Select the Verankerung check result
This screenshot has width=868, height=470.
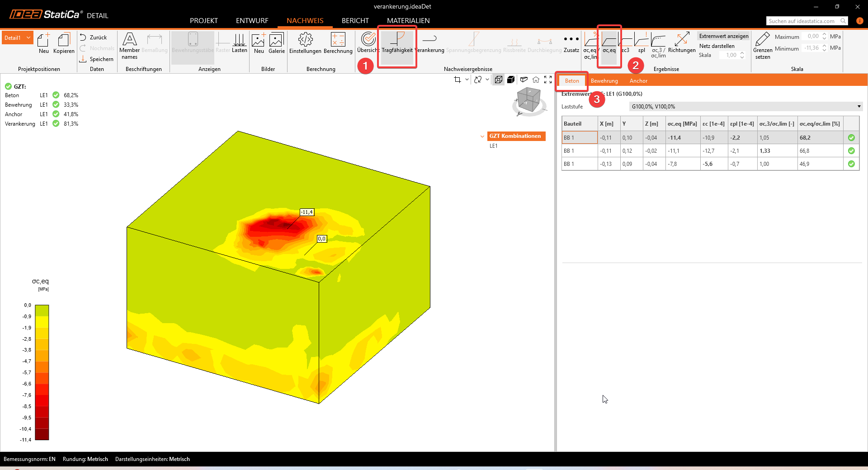pos(430,43)
